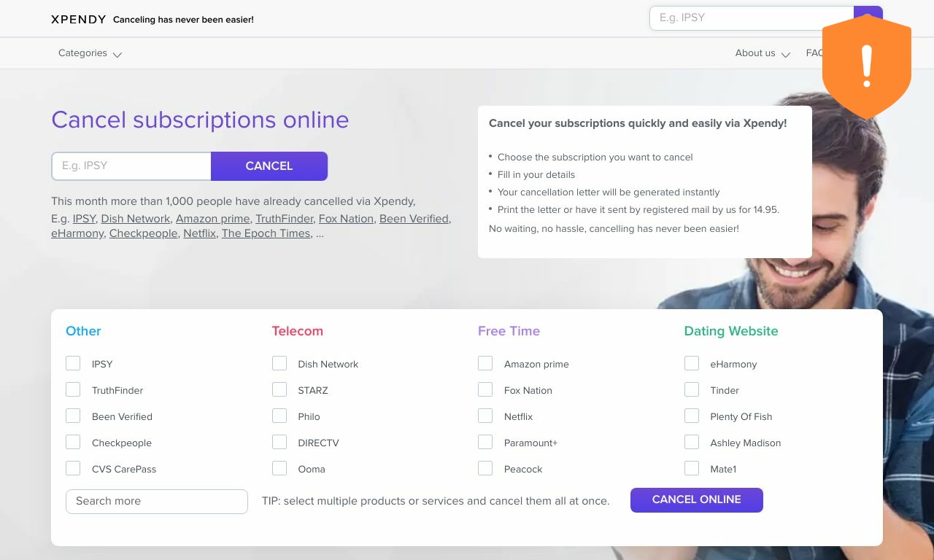Click the purple CANCEL button

[x=269, y=166]
